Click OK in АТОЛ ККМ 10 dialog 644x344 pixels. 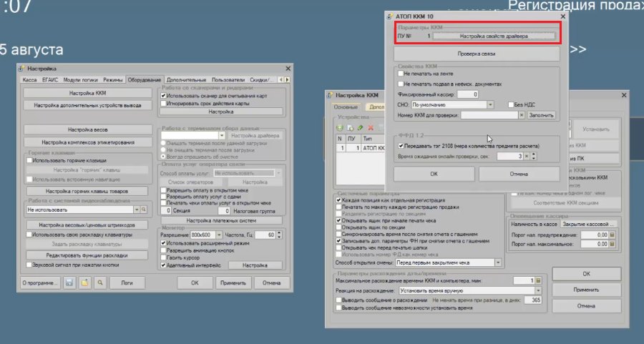point(434,174)
